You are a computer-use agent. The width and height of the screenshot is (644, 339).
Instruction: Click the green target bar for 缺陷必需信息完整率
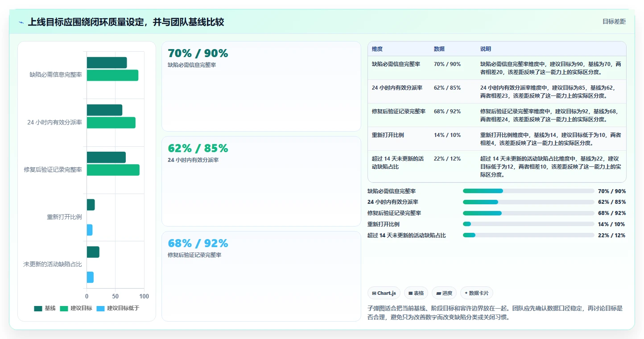point(112,75)
